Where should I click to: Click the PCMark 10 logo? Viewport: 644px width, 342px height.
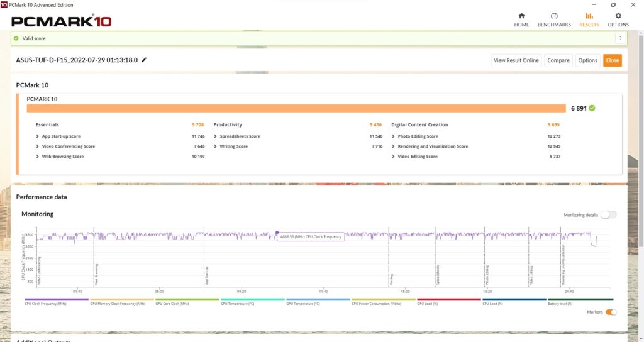click(61, 21)
